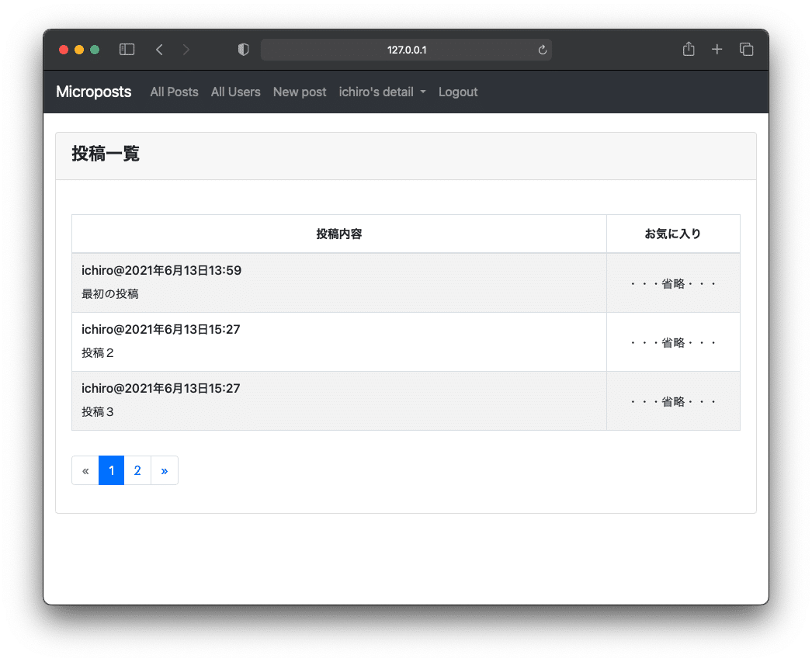Go back using the back arrow

coord(159,50)
